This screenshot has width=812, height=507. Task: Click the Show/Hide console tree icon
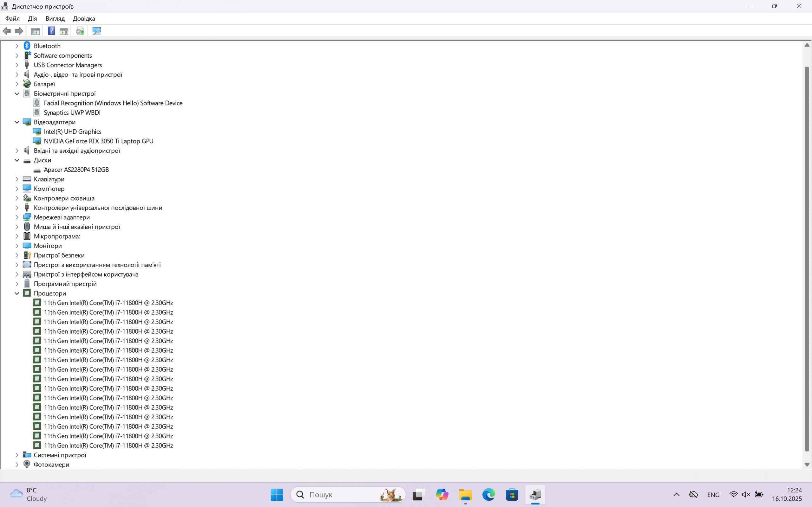coord(35,31)
